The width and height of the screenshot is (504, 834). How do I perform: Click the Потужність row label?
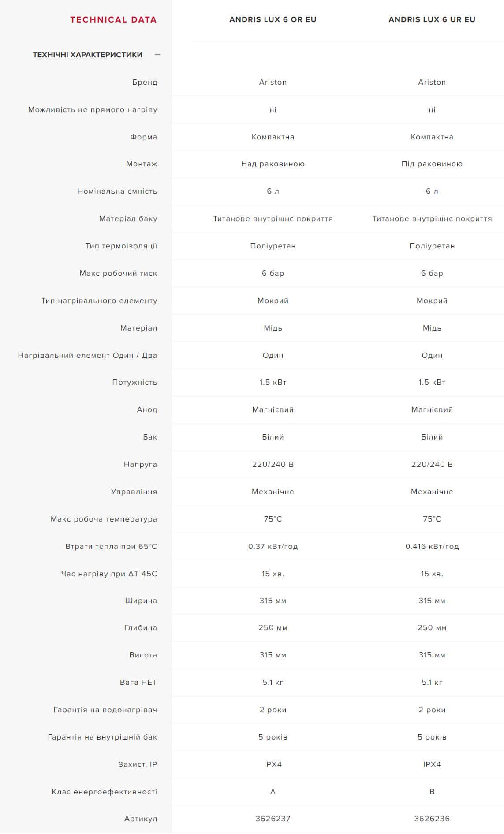click(x=134, y=382)
